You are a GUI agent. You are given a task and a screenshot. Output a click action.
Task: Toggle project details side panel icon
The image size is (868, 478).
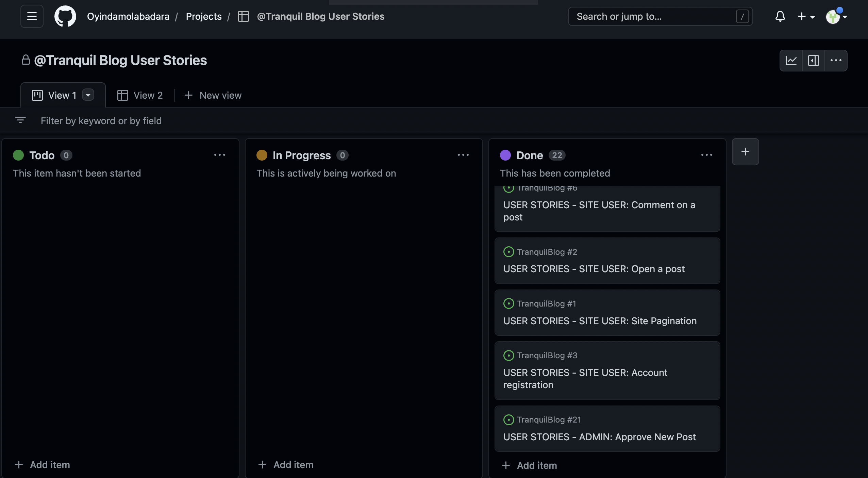[813, 61]
